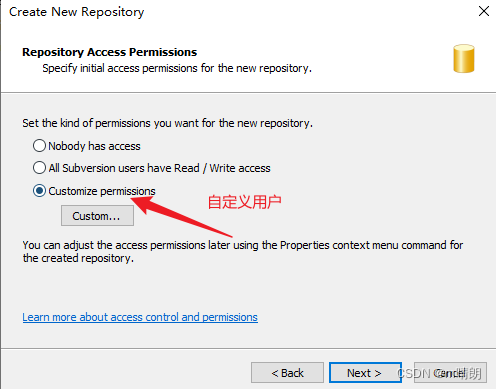This screenshot has width=496, height=389.
Task: Click the All Subversion users label text
Action: point(159,168)
